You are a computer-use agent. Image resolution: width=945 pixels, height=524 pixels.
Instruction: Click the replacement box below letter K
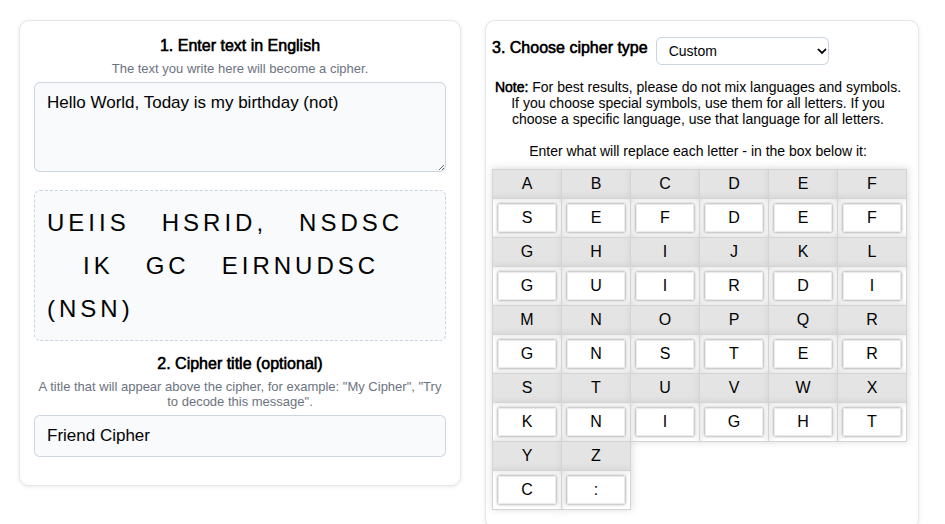(x=803, y=286)
